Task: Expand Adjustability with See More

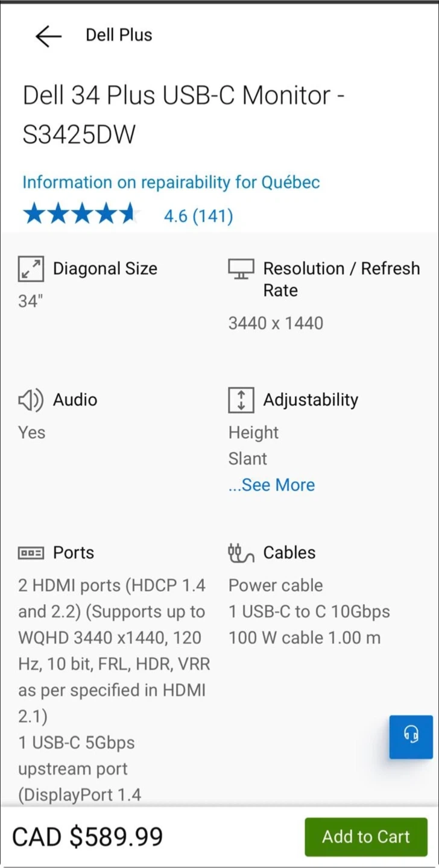Action: click(271, 485)
